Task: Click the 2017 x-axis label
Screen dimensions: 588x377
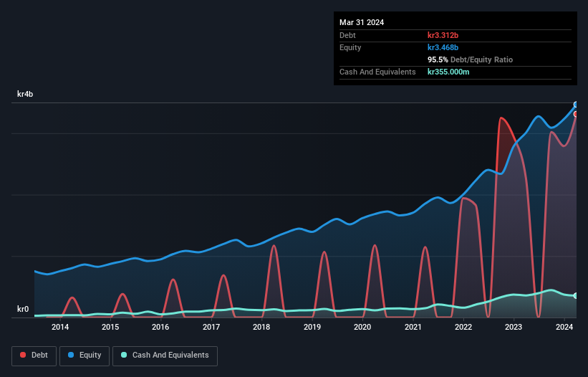Action: (x=211, y=327)
